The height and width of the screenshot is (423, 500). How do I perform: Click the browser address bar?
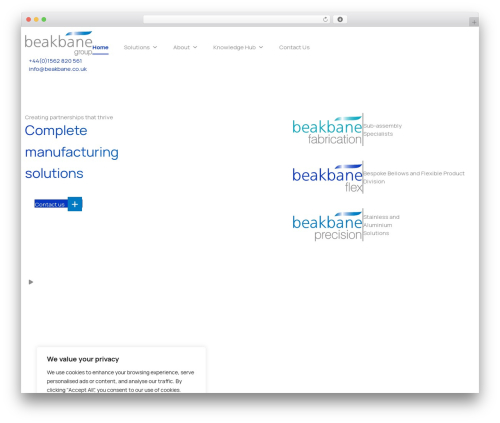(x=237, y=19)
